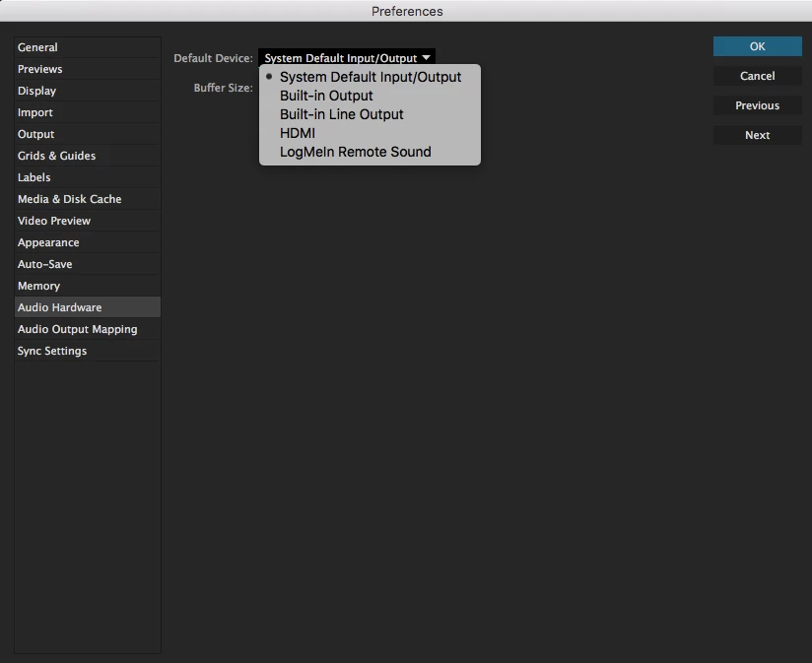Go to Next preferences page
This screenshot has width=812, height=663.
(757, 135)
